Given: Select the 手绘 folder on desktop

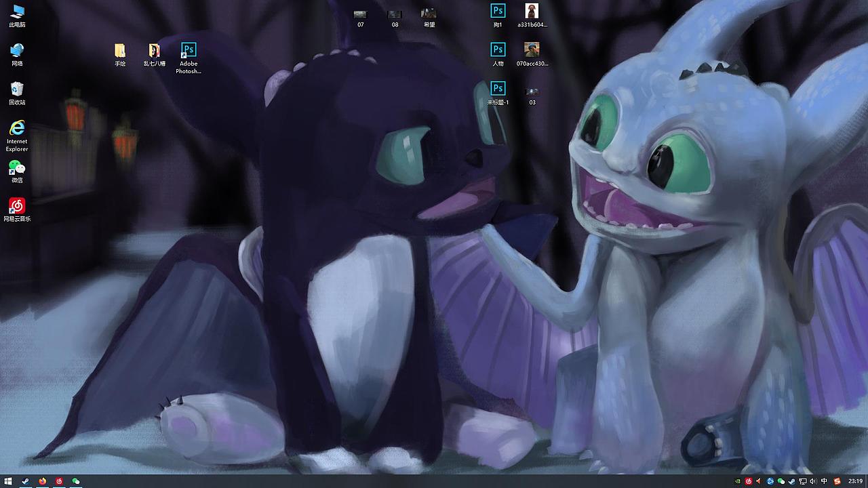Looking at the screenshot, I should click(120, 55).
